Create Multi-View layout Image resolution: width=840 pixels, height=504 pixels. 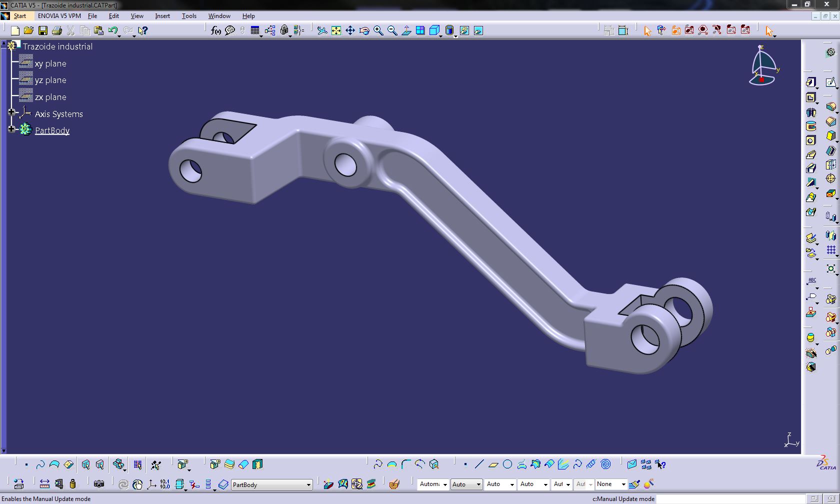(x=420, y=31)
